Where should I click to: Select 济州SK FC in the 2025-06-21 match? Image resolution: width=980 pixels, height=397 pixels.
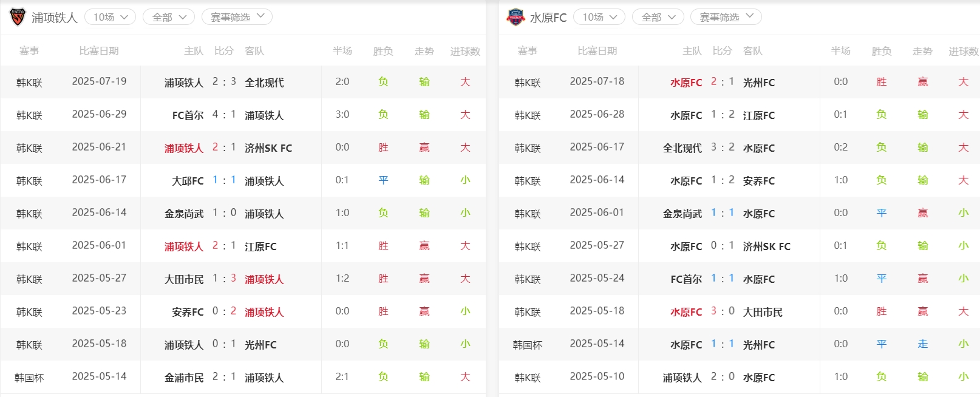click(x=268, y=148)
